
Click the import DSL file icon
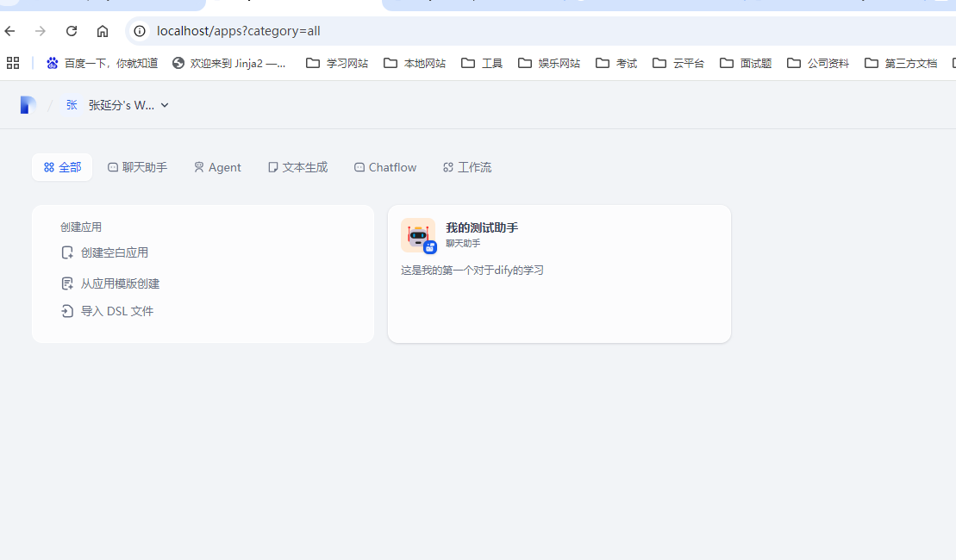[x=67, y=311]
